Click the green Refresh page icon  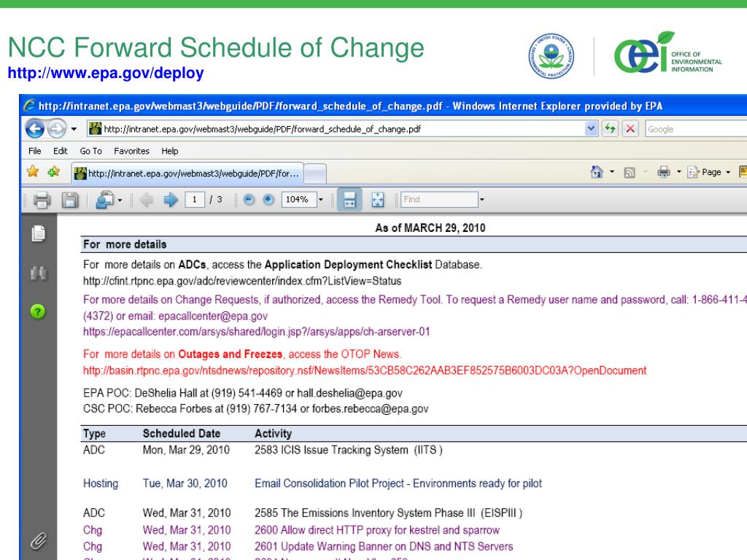[610, 128]
